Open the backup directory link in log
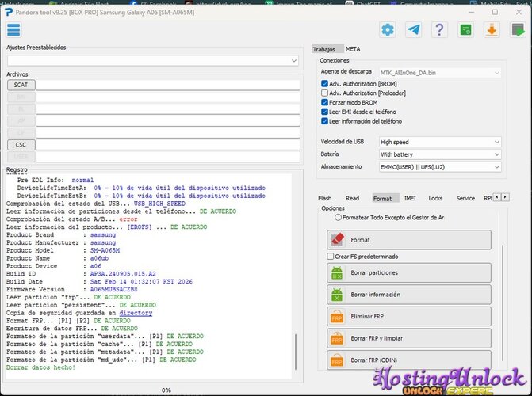 pyautogui.click(x=136, y=313)
